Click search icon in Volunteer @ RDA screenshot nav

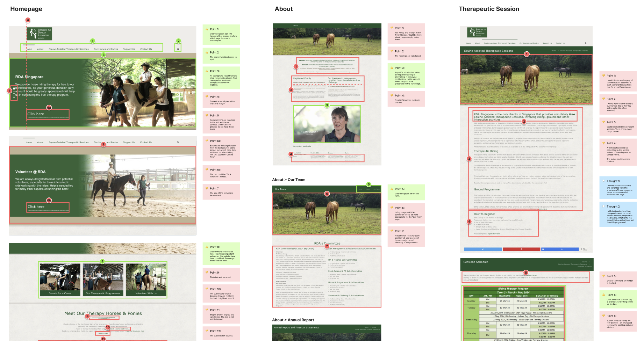pyautogui.click(x=178, y=142)
